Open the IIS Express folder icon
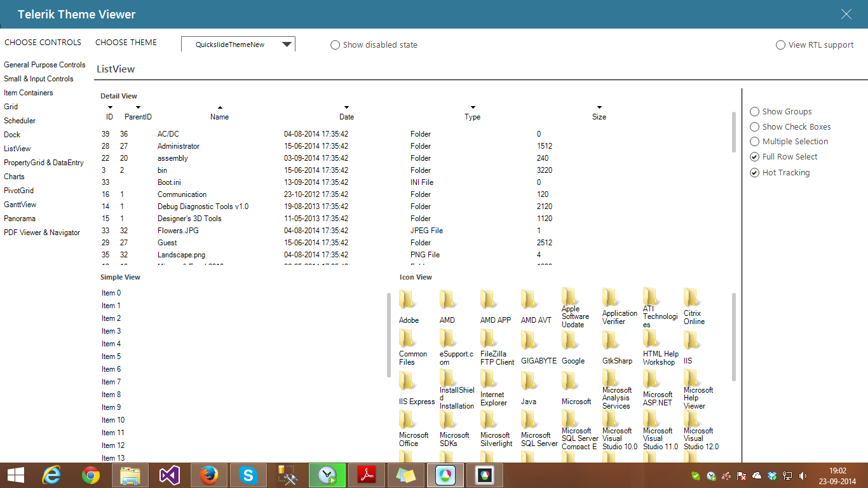Screen dimensions: 868x488 [x=407, y=381]
